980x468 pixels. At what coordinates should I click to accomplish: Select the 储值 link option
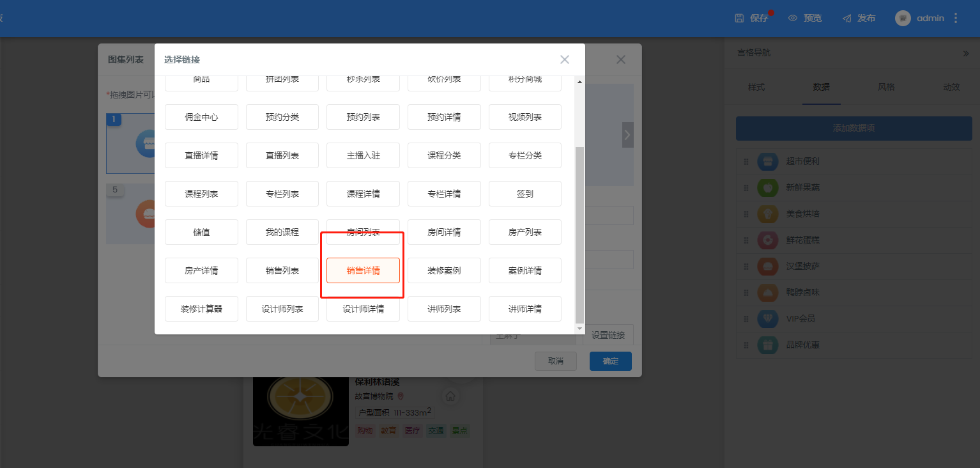tap(201, 232)
